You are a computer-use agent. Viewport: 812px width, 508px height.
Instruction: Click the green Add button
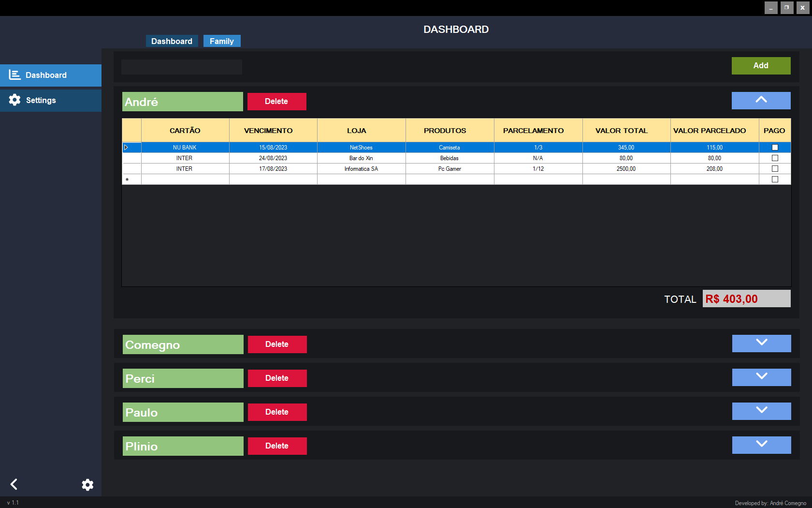761,66
